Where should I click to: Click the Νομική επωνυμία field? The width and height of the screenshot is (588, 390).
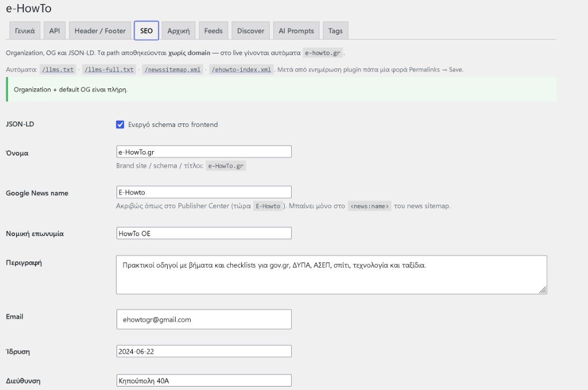click(x=204, y=233)
